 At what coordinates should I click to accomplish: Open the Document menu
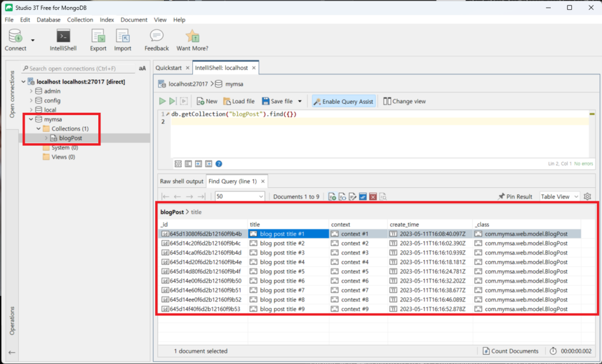coord(133,20)
